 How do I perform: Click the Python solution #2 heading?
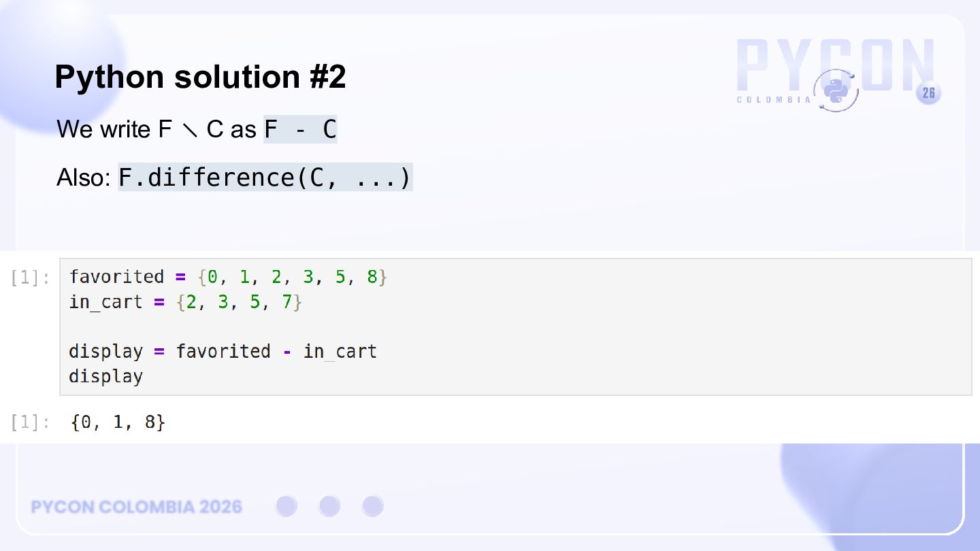pyautogui.click(x=200, y=77)
